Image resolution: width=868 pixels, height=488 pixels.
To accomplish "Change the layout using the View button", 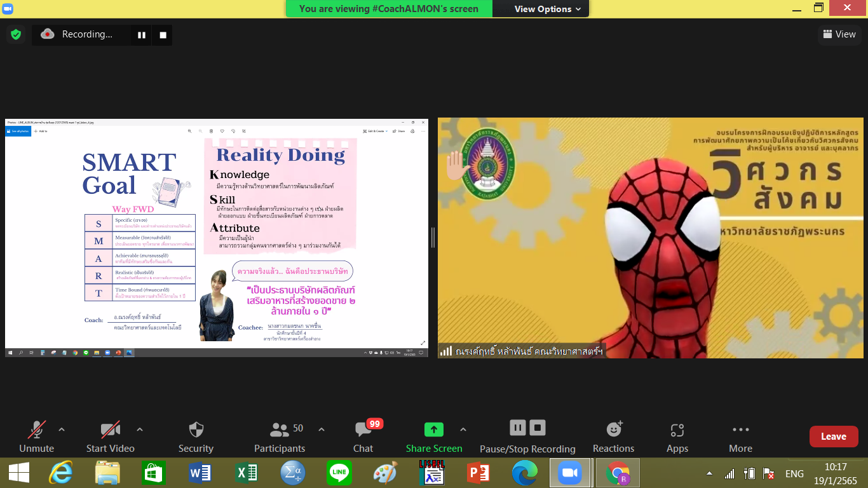I will [839, 34].
